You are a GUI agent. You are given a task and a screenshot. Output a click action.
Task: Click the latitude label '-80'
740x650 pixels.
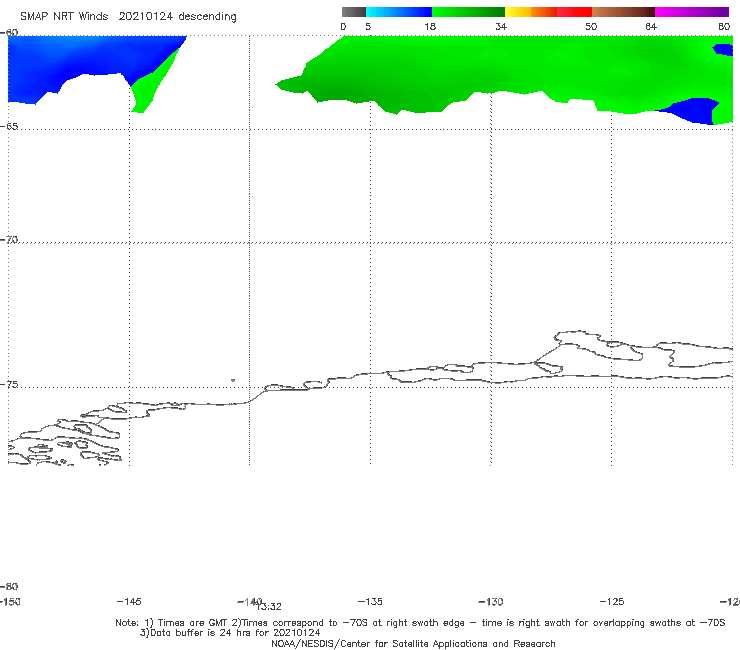click(x=9, y=587)
